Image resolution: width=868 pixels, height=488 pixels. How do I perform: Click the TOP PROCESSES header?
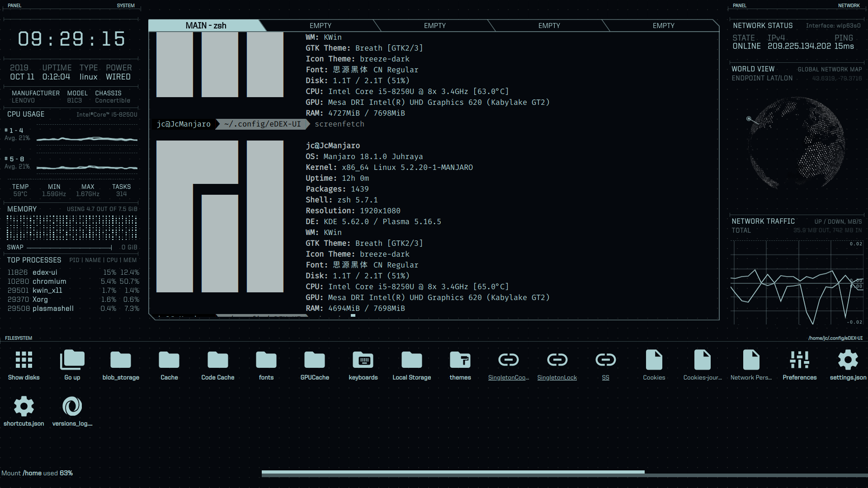click(34, 260)
